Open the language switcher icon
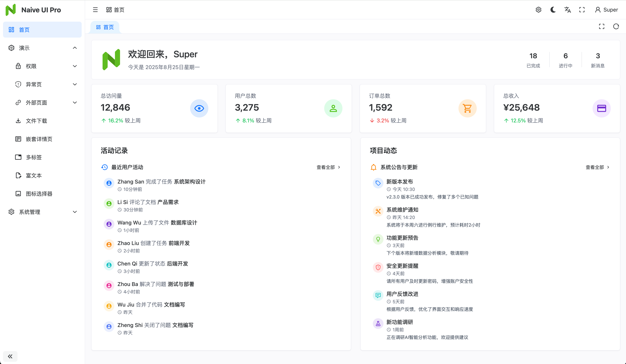626x364 pixels. coord(567,10)
